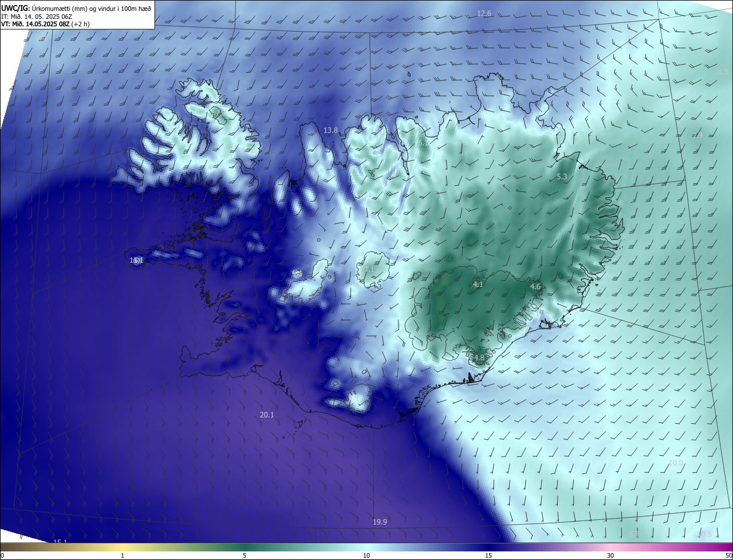Click the 10.0 value label
This screenshot has height=560, width=733.
[676, 463]
